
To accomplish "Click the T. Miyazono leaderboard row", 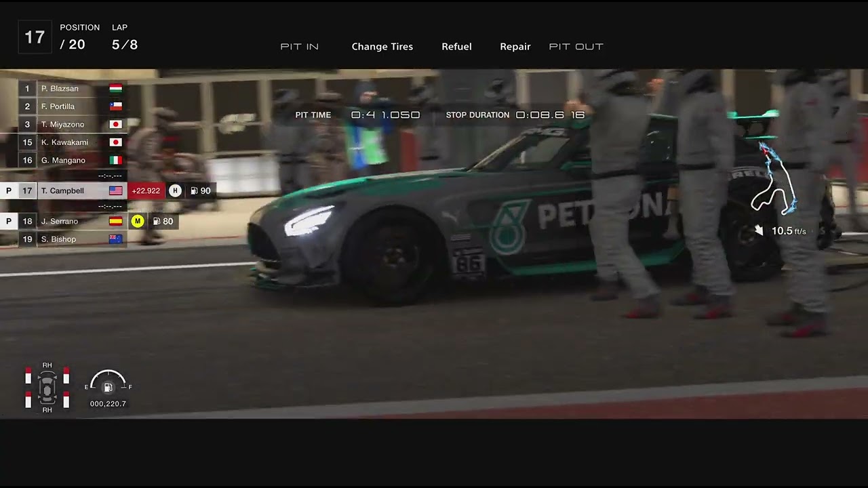I will click(73, 125).
